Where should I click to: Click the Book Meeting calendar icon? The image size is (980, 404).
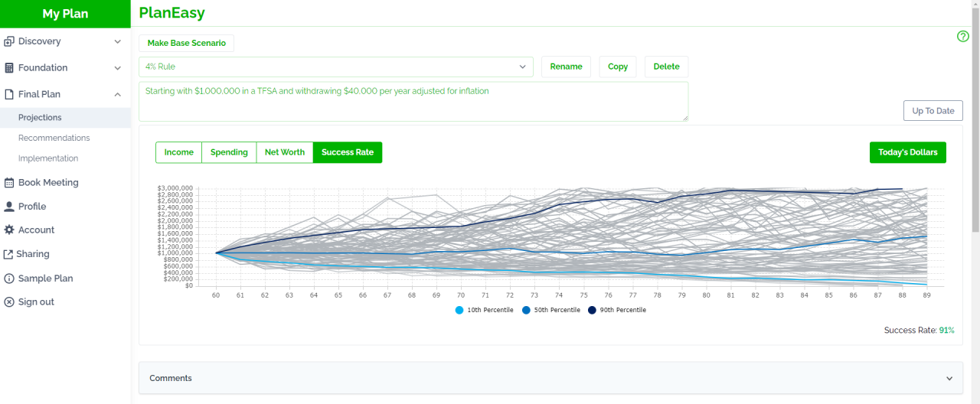[x=9, y=183]
